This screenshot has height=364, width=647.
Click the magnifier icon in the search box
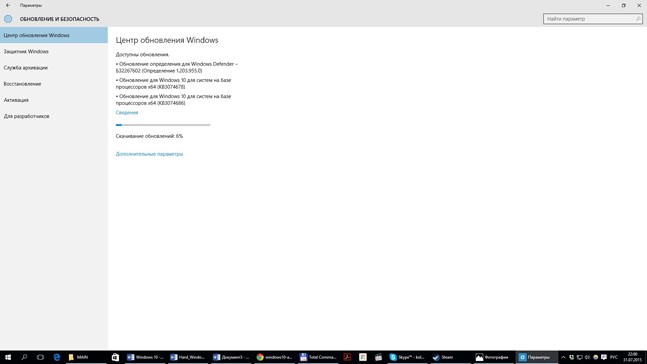click(x=638, y=19)
